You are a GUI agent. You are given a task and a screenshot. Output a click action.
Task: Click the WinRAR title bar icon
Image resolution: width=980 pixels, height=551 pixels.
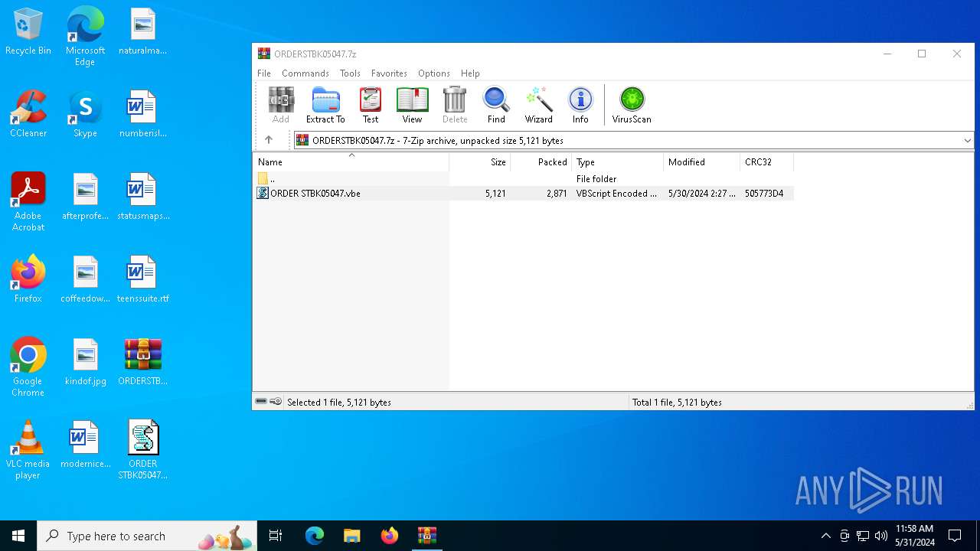(264, 54)
